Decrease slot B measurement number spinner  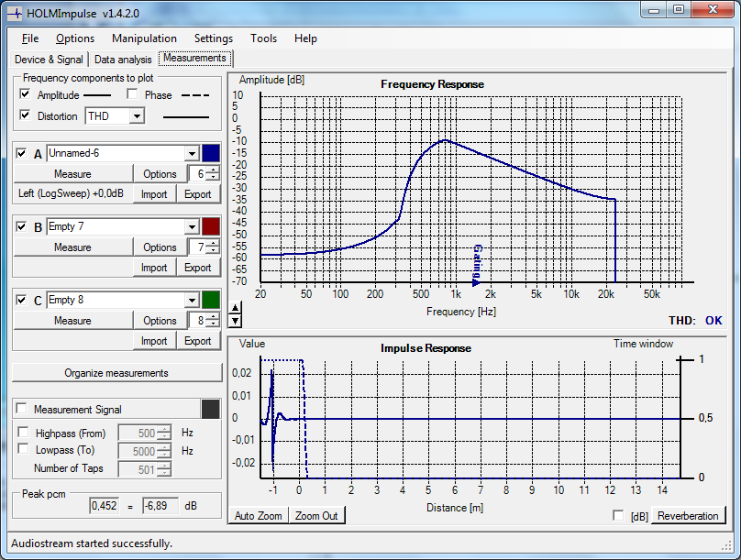[214, 251]
